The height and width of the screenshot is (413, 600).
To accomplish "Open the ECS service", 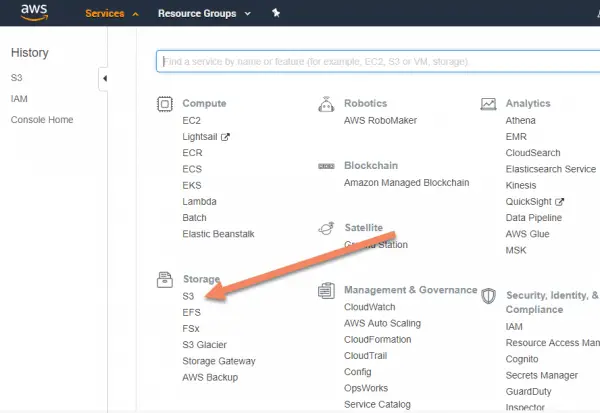I will 192,169.
